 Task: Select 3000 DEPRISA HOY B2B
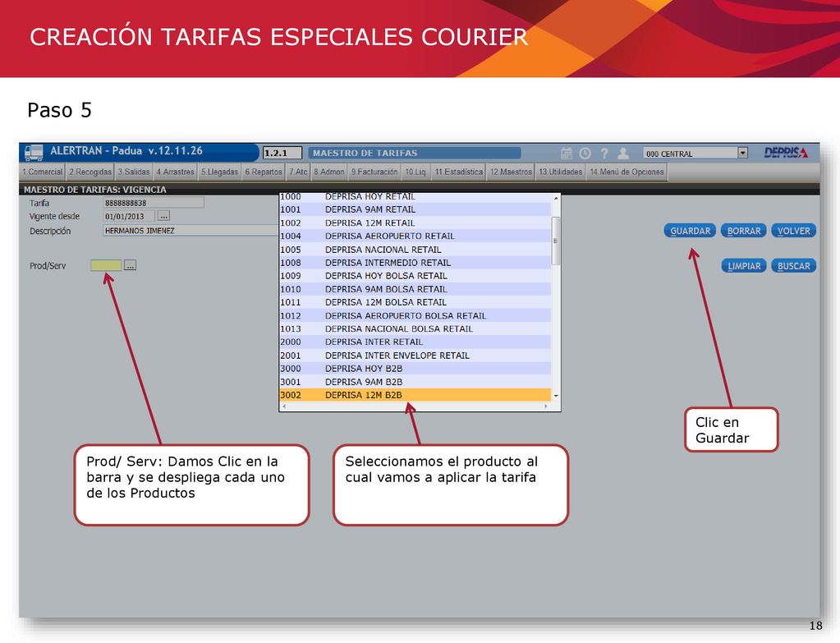tap(415, 369)
